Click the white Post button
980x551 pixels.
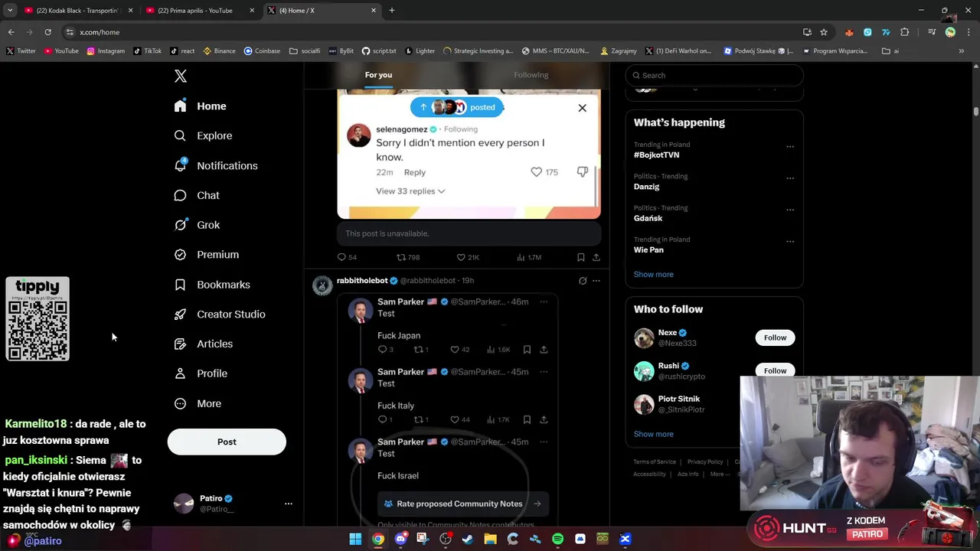(x=227, y=442)
